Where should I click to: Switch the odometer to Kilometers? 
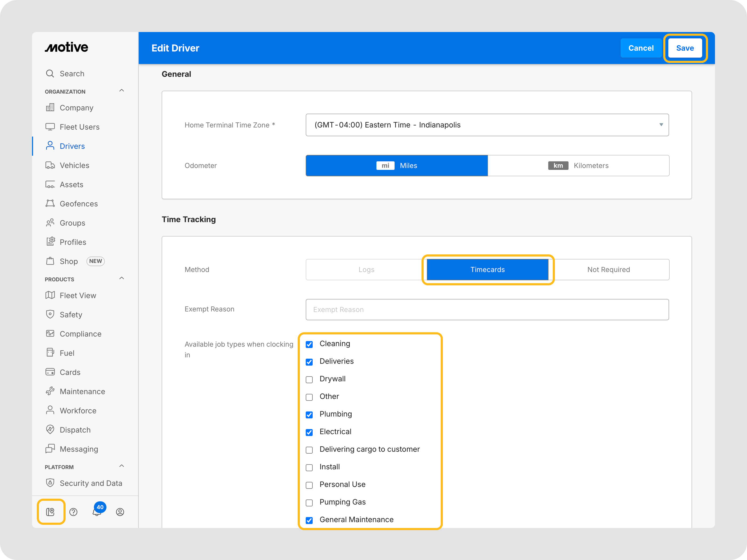click(x=578, y=165)
